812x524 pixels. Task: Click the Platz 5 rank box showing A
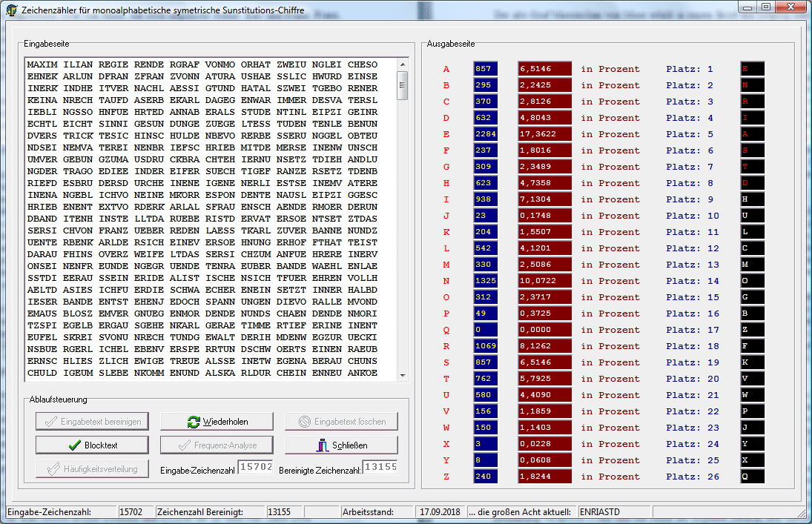[x=753, y=134]
